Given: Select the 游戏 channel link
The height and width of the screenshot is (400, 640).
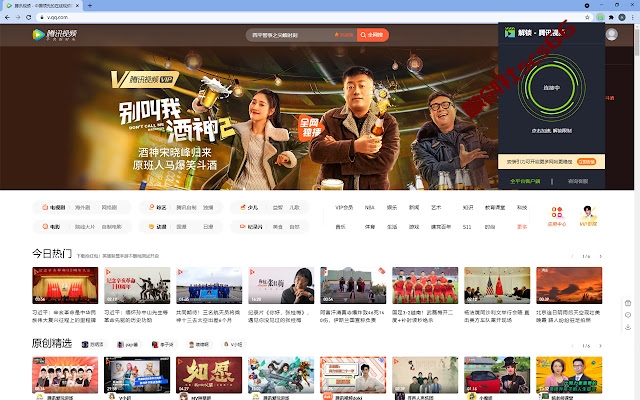Looking at the screenshot, I should [x=414, y=227].
